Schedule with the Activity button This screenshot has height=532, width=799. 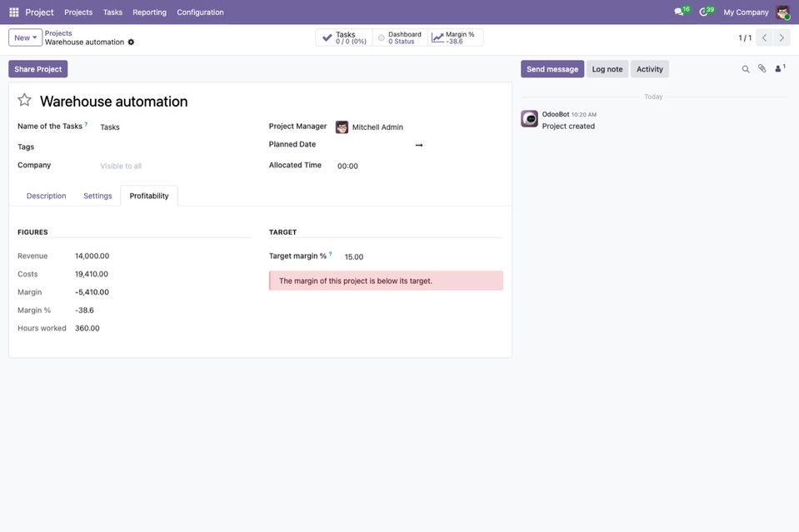tap(650, 69)
